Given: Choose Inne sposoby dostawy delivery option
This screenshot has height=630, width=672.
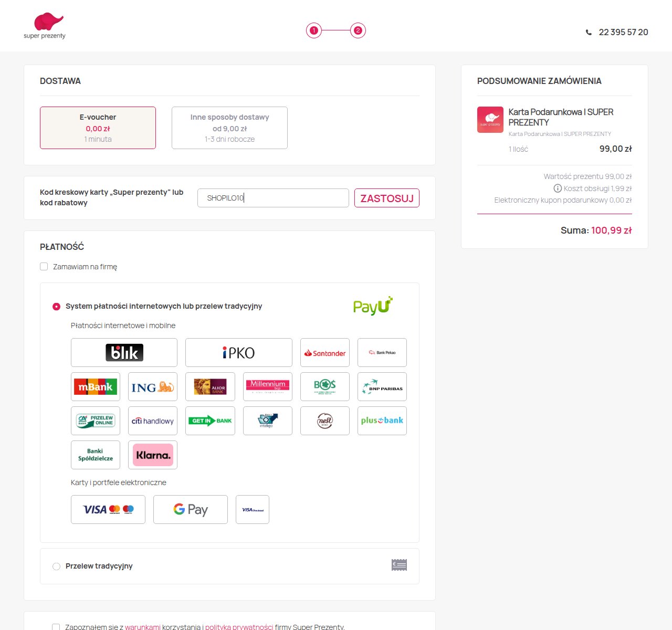Looking at the screenshot, I should [x=229, y=128].
